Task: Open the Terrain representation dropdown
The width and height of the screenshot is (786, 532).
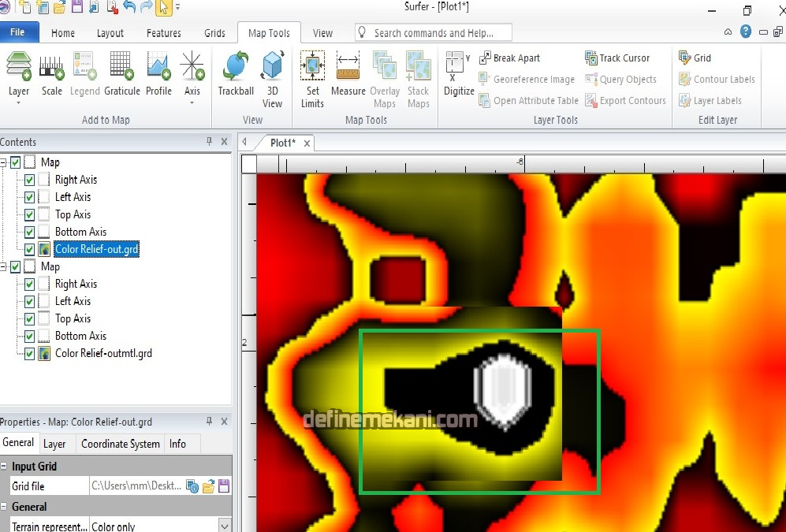Action: pyautogui.click(x=224, y=526)
